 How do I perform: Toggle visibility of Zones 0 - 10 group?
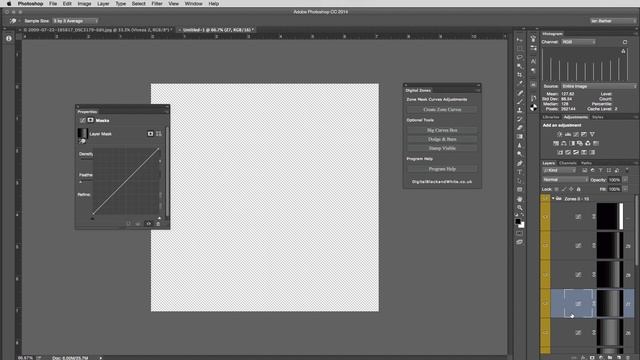point(545,198)
